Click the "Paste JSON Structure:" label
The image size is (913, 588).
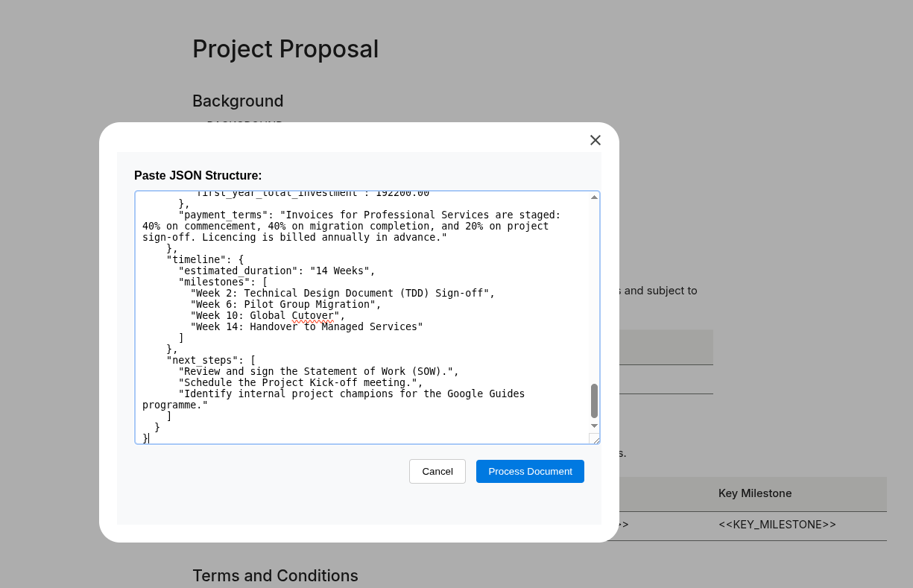click(x=198, y=176)
